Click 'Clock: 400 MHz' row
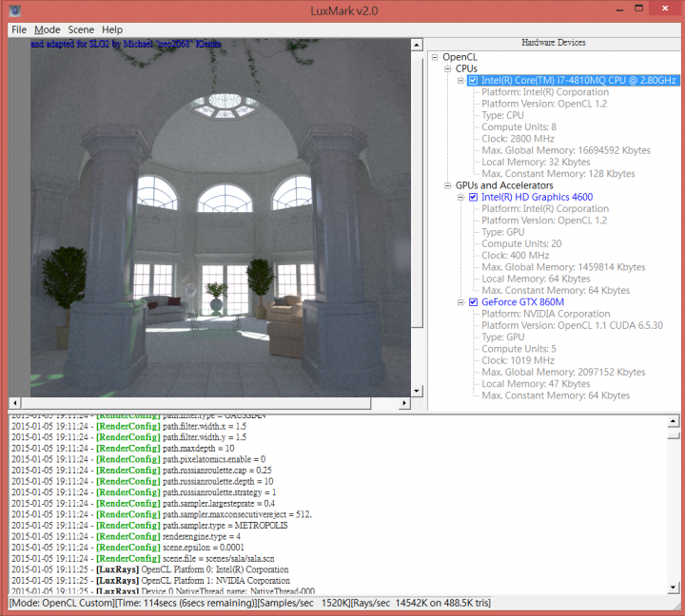 tap(515, 256)
